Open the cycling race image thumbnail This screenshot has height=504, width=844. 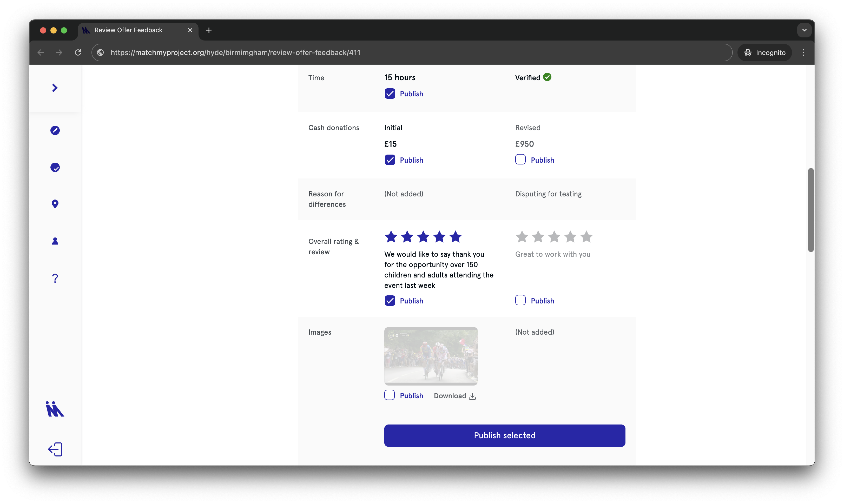(x=431, y=356)
